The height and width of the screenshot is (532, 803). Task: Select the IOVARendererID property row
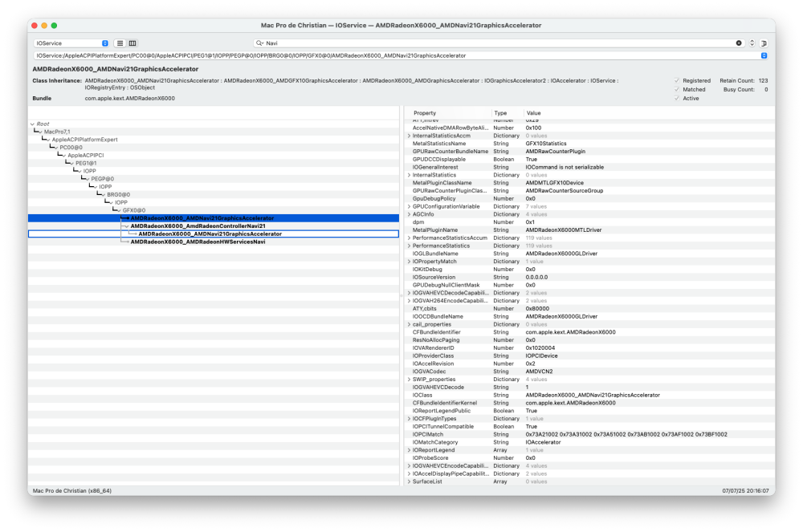tap(589, 348)
